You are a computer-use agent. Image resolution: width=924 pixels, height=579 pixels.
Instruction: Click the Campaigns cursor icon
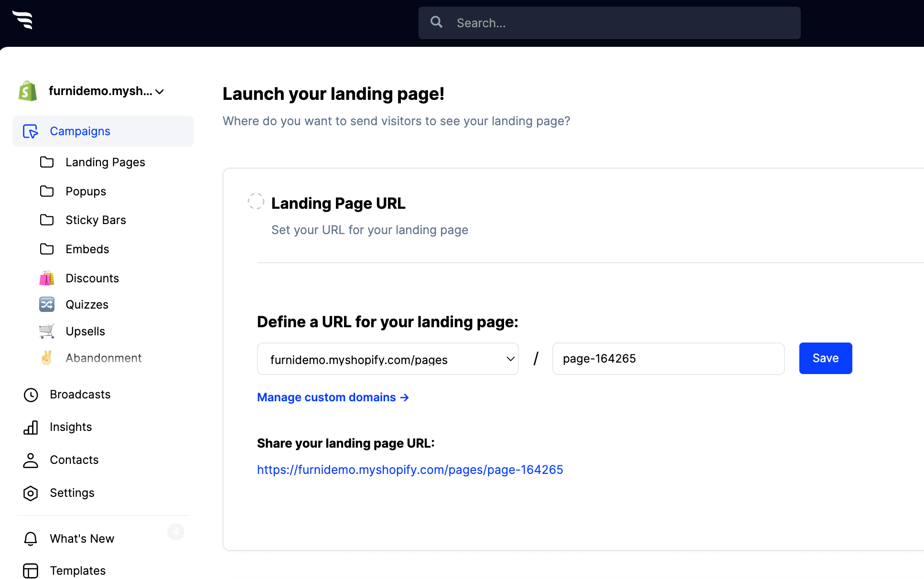pyautogui.click(x=31, y=131)
